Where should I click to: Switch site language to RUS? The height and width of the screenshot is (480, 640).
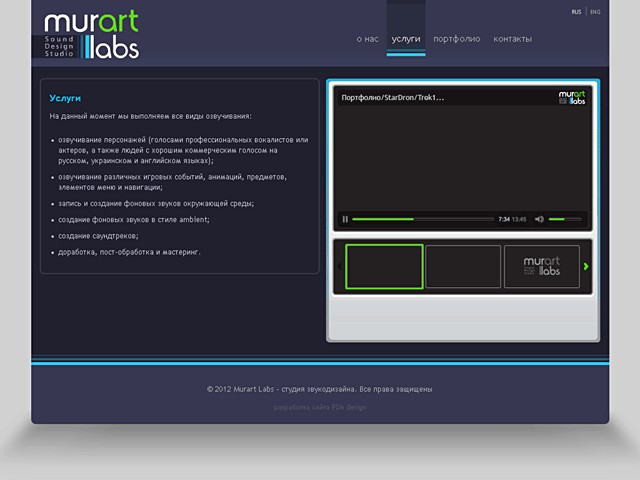576,12
